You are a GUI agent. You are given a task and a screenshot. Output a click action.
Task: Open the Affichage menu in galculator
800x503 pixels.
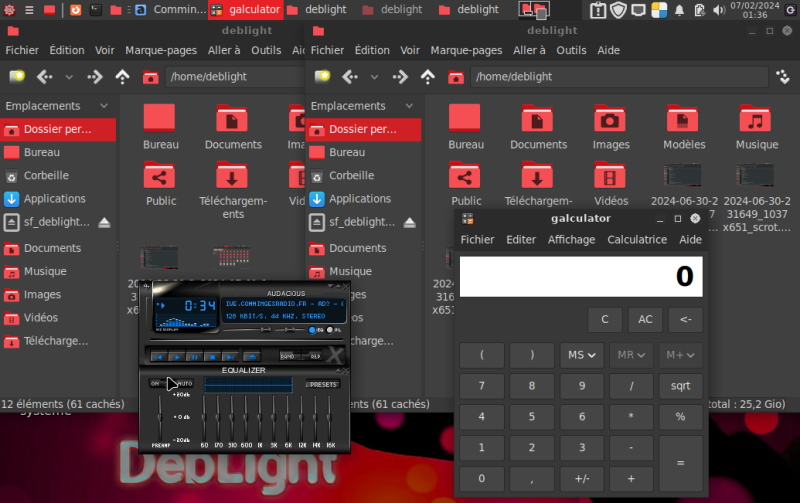click(x=571, y=240)
